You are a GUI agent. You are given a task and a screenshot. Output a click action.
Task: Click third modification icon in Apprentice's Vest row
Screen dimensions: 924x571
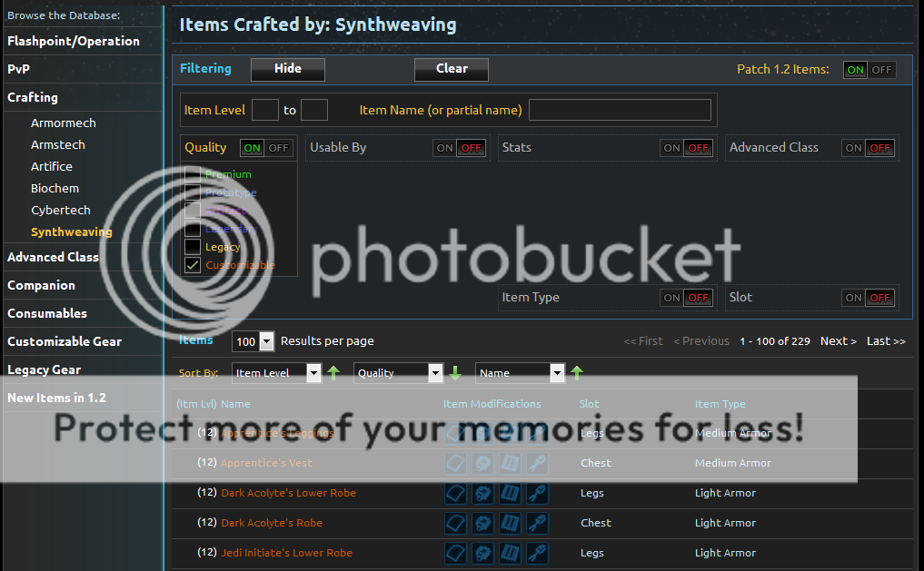(510, 463)
